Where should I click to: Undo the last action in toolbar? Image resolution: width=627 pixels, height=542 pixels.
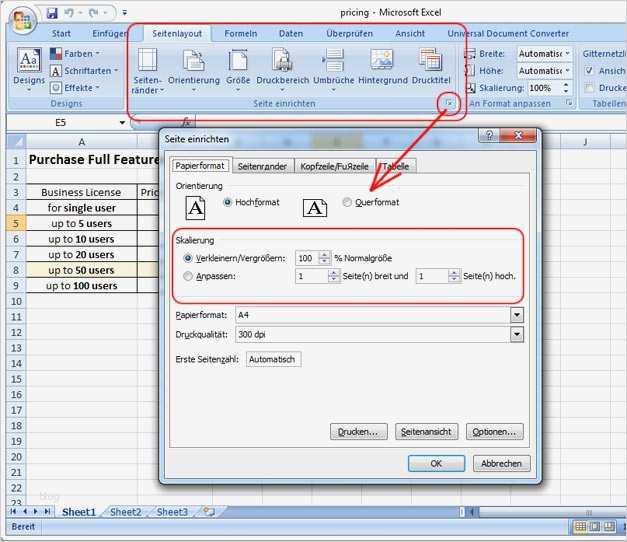click(x=69, y=13)
